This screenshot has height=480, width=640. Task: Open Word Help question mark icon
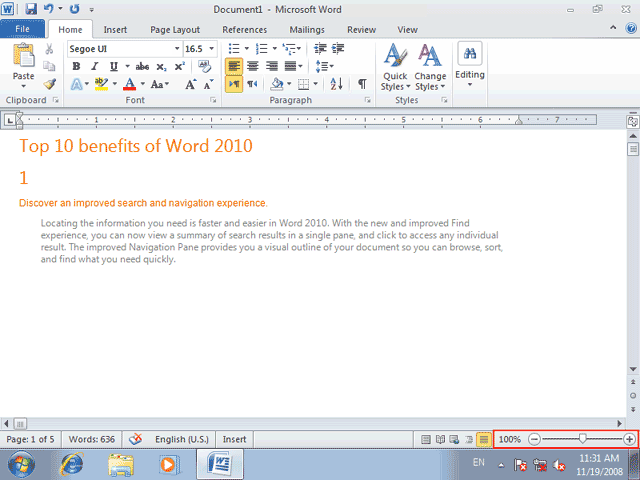click(631, 28)
